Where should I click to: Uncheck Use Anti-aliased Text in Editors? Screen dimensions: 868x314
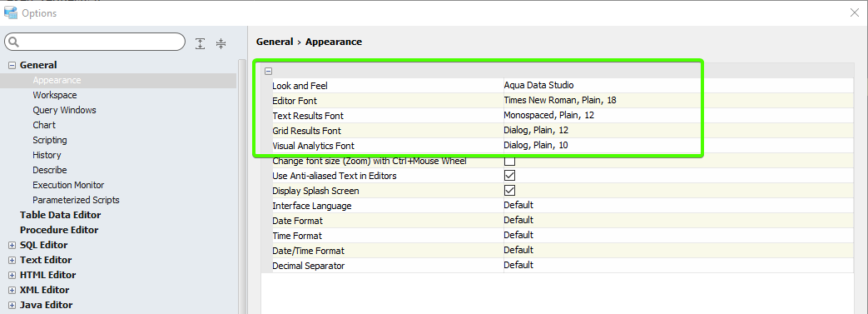[509, 176]
